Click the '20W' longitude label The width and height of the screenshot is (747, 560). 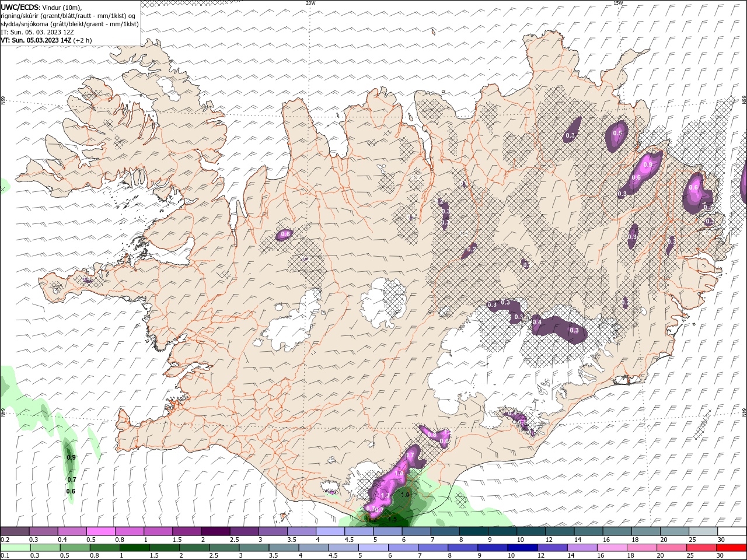tap(310, 3)
